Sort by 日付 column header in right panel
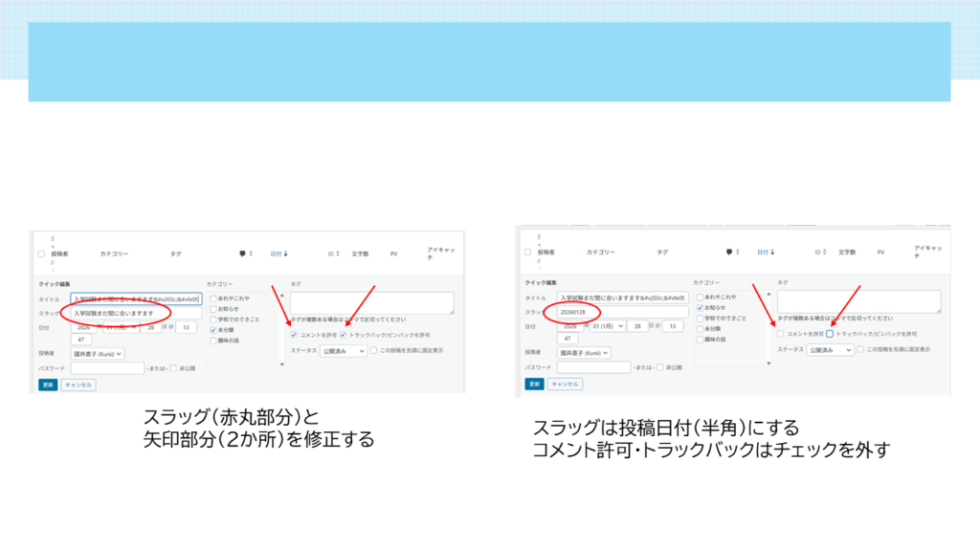The height and width of the screenshot is (551, 980). pyautogui.click(x=763, y=253)
